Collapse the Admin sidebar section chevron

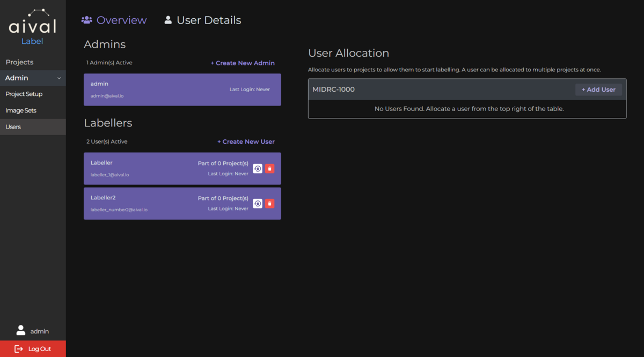[59, 78]
